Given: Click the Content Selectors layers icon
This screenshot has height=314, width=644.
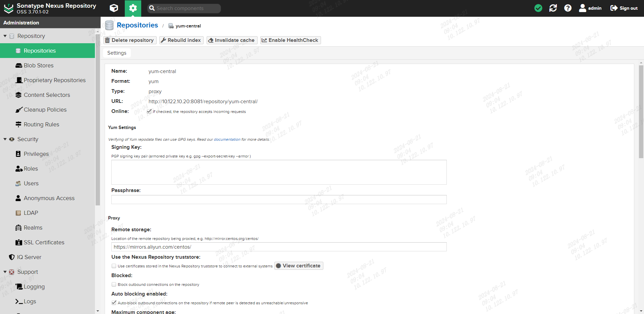Looking at the screenshot, I should coord(18,95).
